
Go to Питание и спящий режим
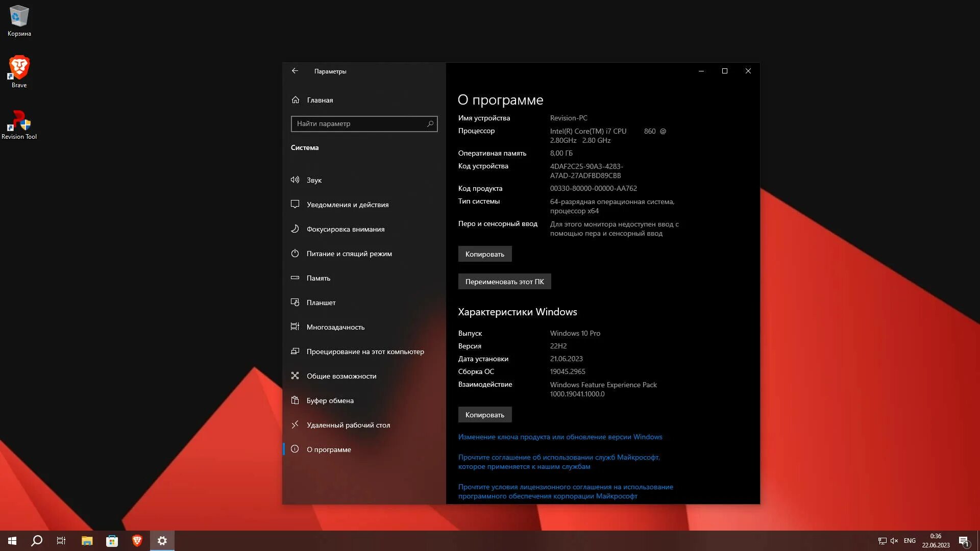point(349,254)
